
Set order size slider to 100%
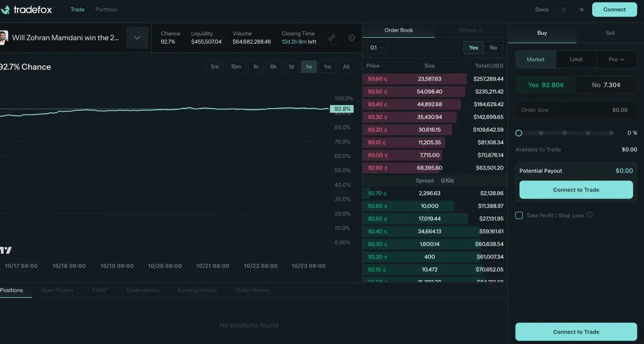(611, 133)
